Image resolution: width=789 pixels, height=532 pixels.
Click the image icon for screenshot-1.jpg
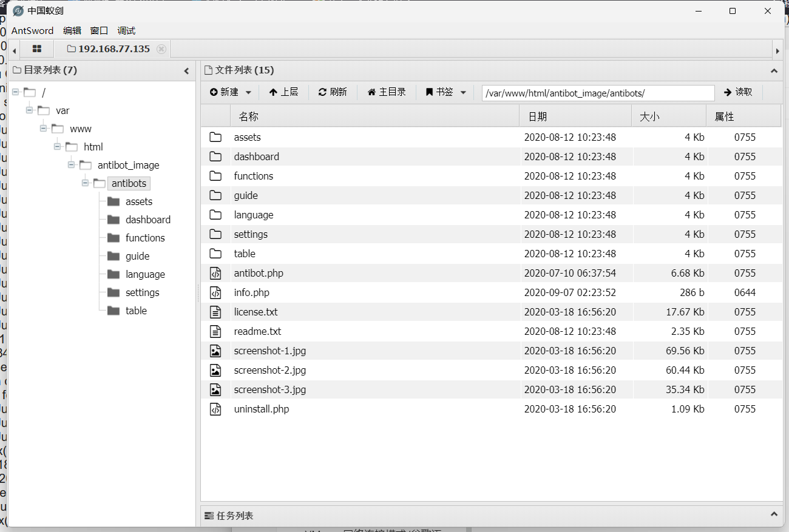[215, 351]
